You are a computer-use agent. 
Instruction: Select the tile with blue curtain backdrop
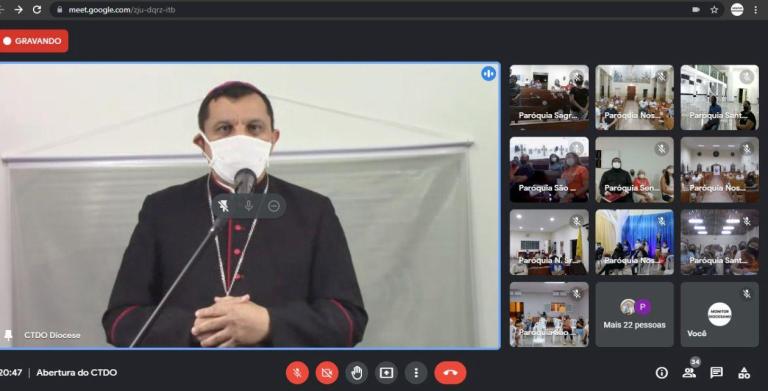click(x=634, y=242)
